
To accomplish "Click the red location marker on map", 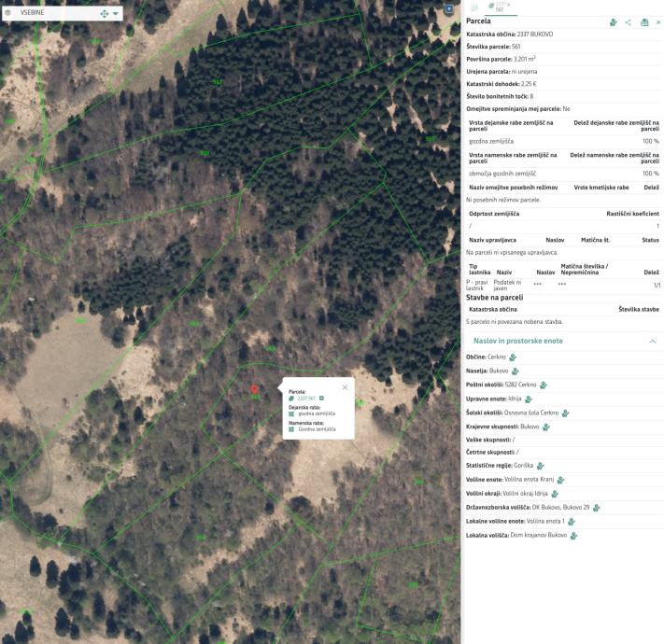I will coord(255,389).
